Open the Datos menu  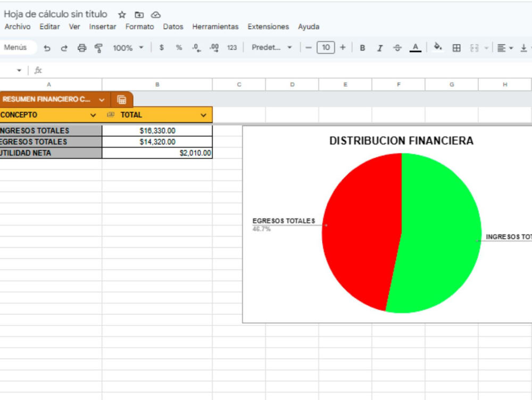173,27
